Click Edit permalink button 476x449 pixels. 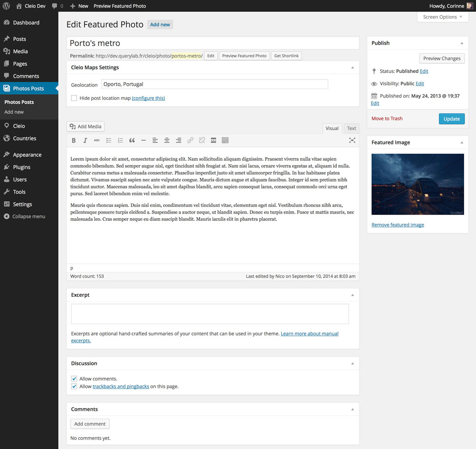pyautogui.click(x=211, y=56)
